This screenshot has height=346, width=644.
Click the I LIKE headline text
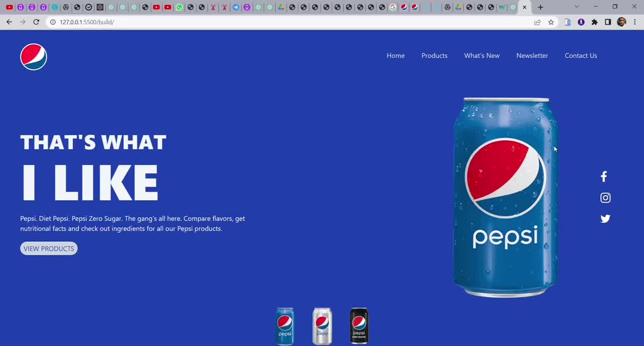[x=90, y=183]
